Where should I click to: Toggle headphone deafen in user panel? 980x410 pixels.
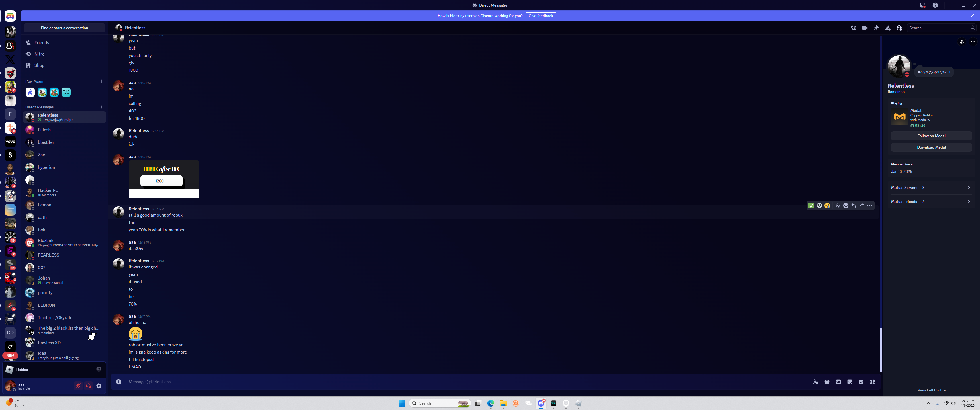pos(88,386)
